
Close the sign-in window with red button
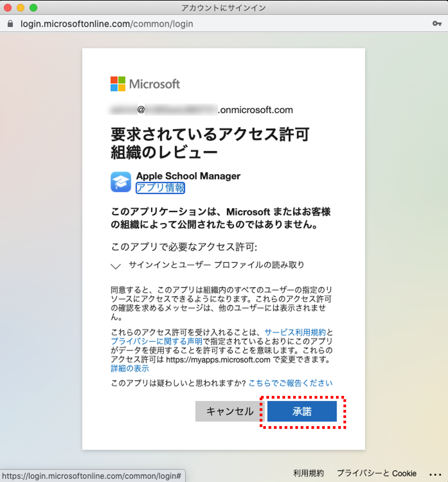8,8
